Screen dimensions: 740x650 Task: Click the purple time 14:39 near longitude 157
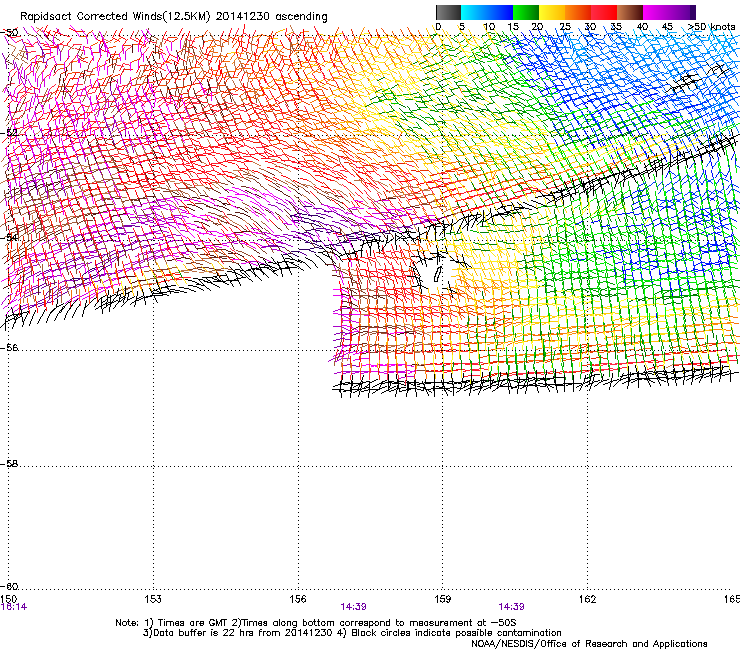pos(353,607)
